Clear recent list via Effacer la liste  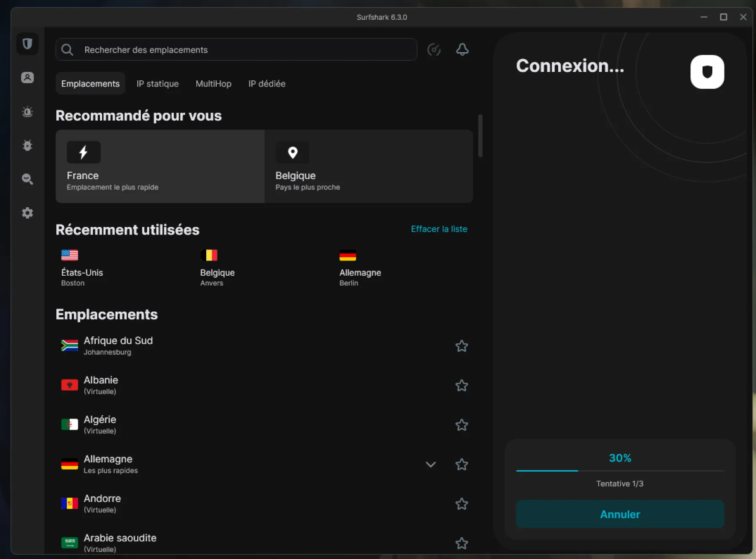439,229
